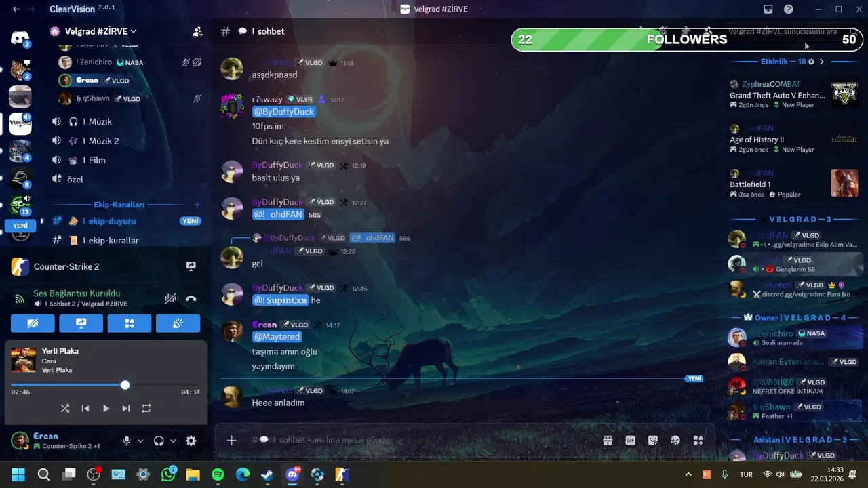Screen dimensions: 868x488
Task: Open the sticker picker
Action: (653, 440)
